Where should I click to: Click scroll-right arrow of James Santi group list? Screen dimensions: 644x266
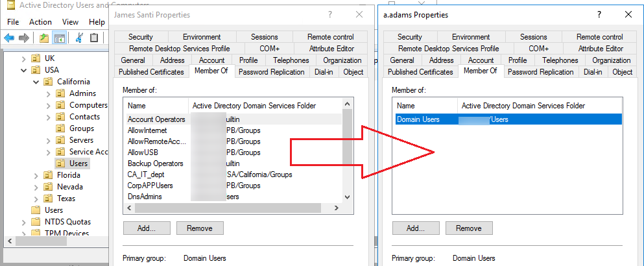(337, 208)
